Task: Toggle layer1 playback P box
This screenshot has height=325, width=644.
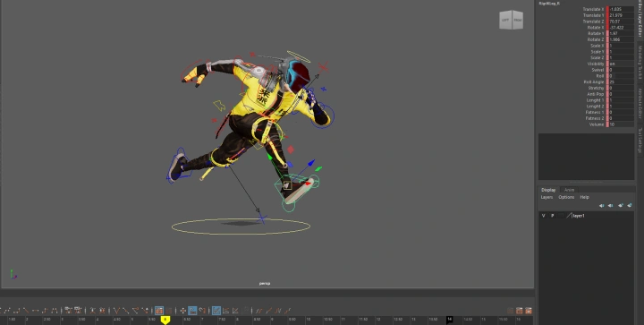Action: pos(553,216)
